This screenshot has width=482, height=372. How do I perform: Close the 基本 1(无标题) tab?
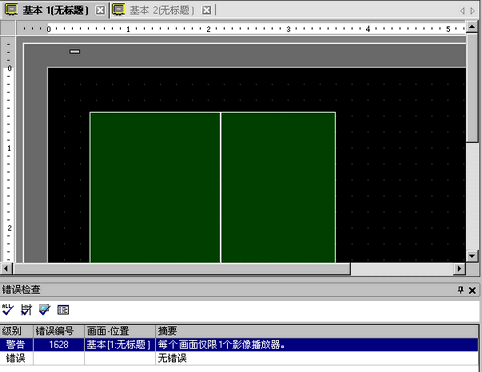coord(100,10)
